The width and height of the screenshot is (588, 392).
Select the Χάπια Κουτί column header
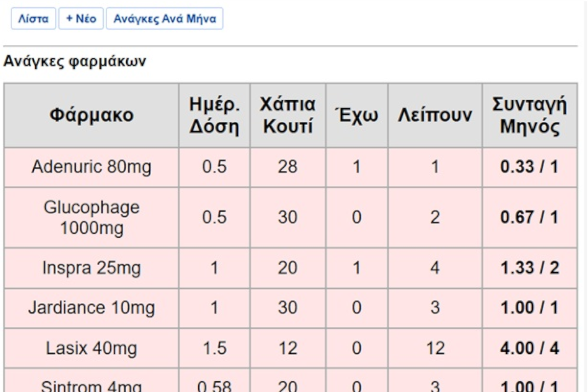(288, 115)
